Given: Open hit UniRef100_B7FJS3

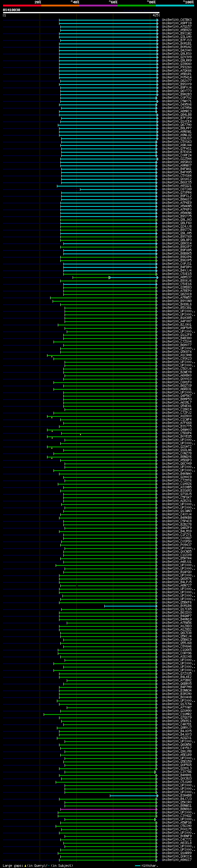Looking at the screenshot, I should pyautogui.click(x=176, y=40).
